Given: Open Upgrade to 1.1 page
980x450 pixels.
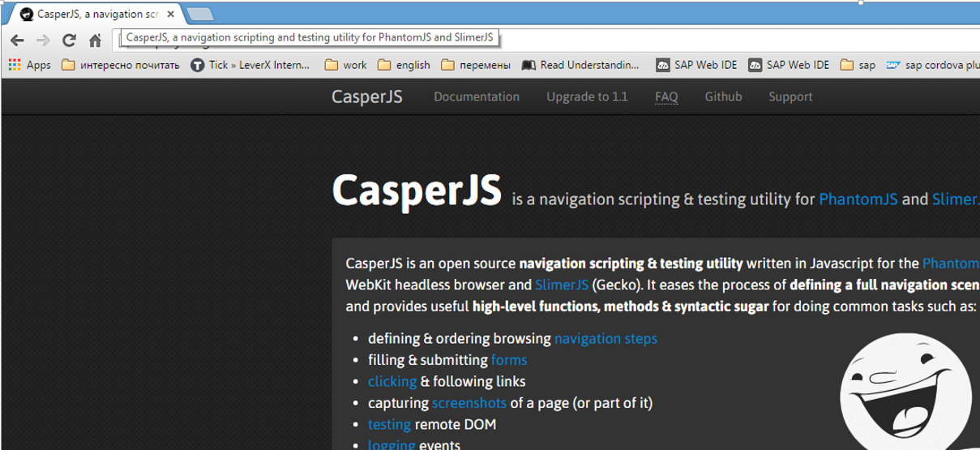Looking at the screenshot, I should coord(587,96).
